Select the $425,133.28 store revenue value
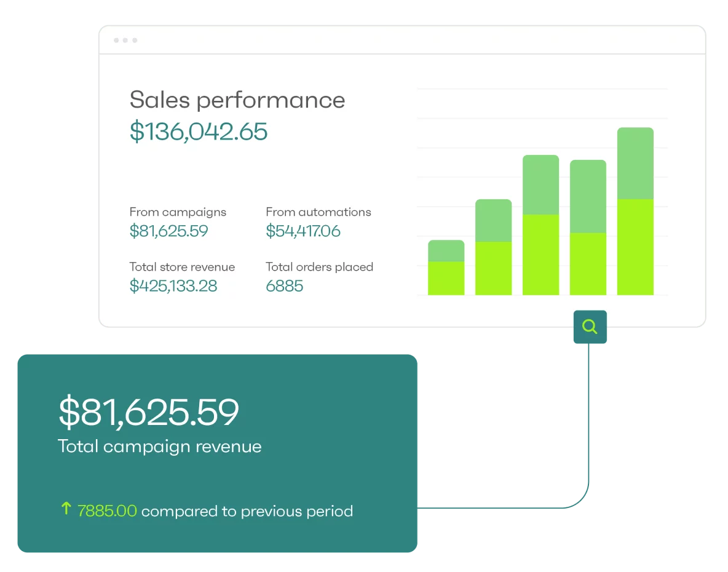Viewport: 728px width, 572px height. click(173, 286)
